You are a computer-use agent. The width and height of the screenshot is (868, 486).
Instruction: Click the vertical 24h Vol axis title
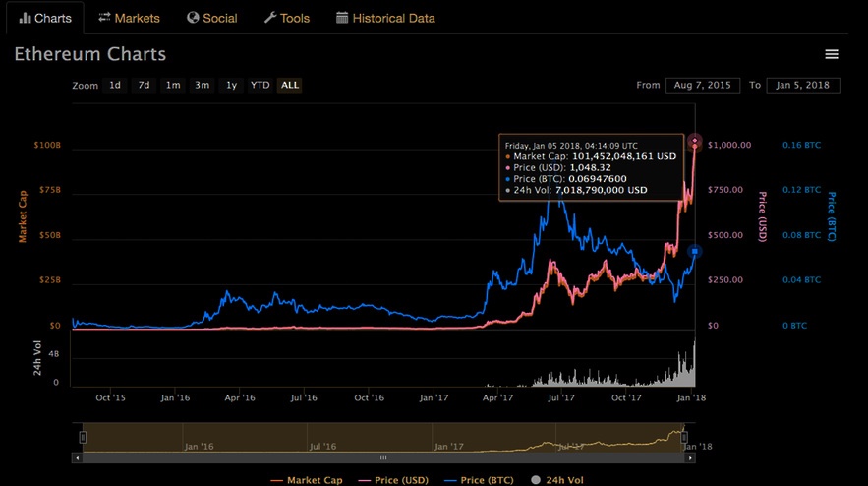(x=37, y=358)
